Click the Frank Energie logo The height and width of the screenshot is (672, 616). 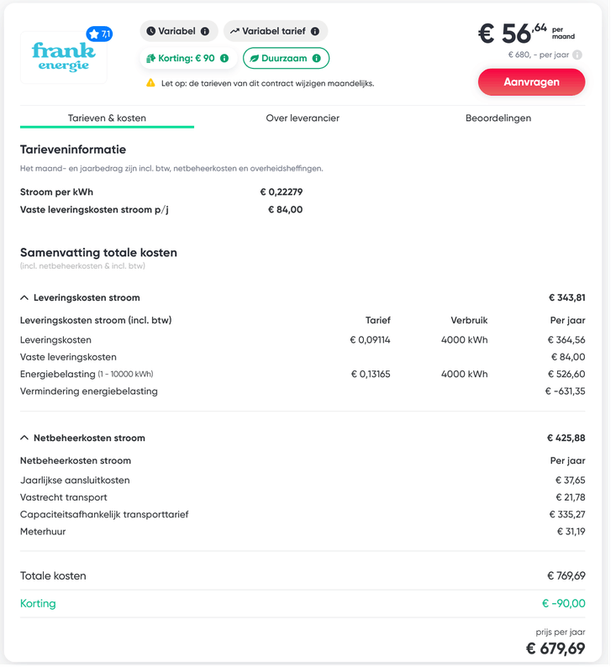pos(64,58)
